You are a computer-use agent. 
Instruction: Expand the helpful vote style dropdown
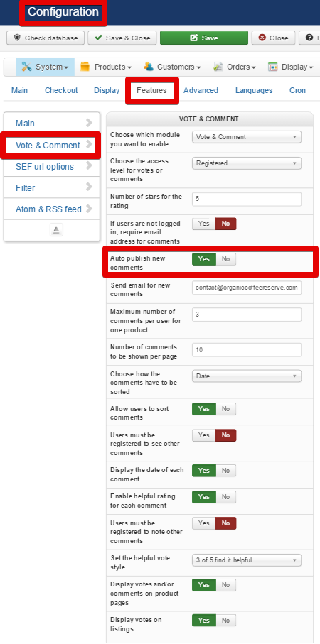(x=247, y=560)
